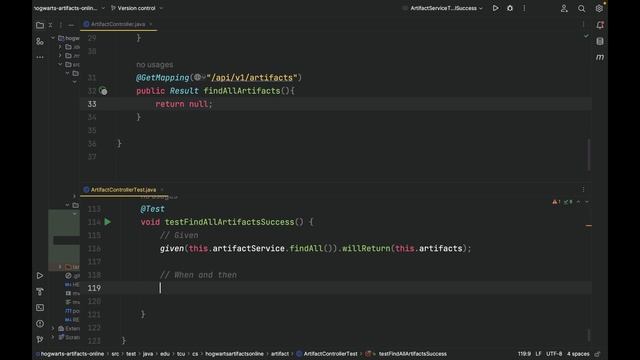Screen dimensions: 640x360
Task: Open top editor tab bar options menu
Action: pos(583,24)
